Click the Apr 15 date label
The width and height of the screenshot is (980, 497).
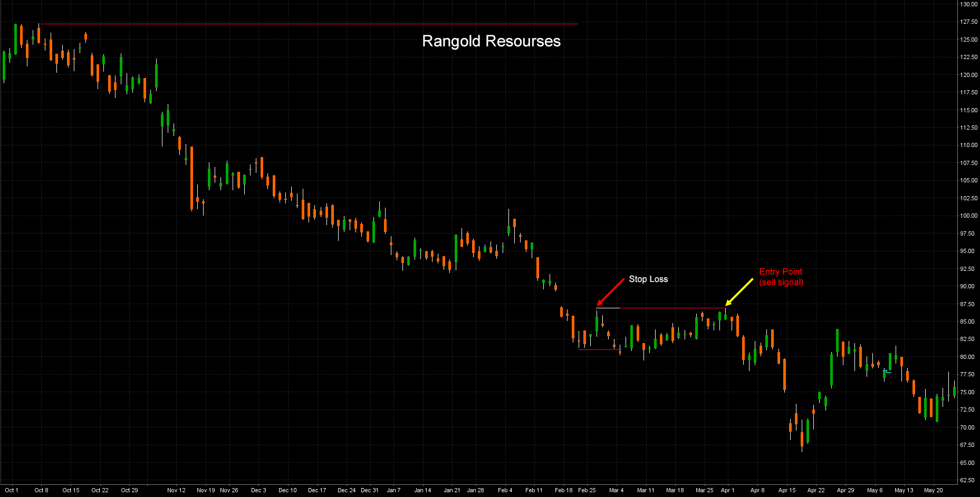tap(786, 490)
